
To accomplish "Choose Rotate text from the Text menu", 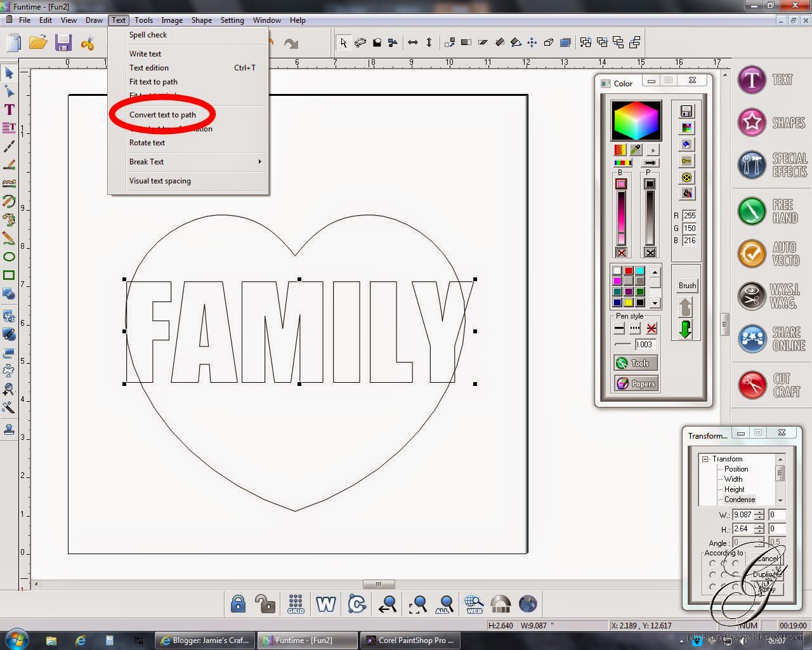I will tap(147, 143).
